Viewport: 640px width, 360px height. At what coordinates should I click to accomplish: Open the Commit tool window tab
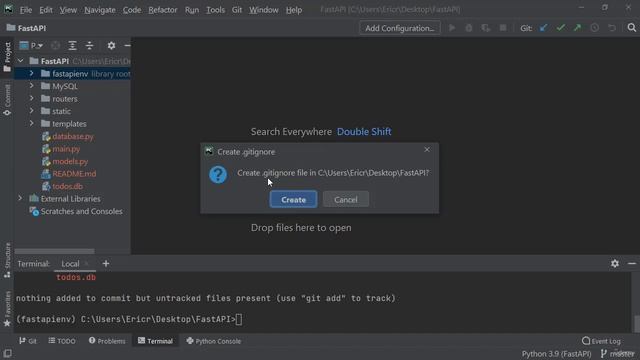pyautogui.click(x=7, y=100)
